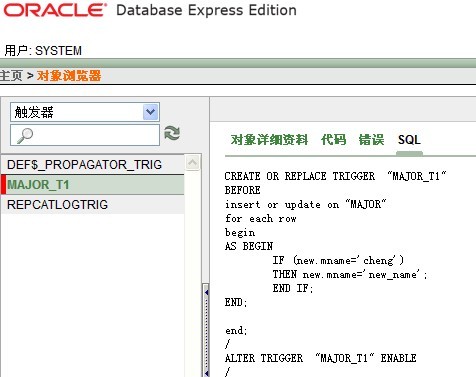Open the 触发器 object type dropdown
Screen dimensions: 476x377
(x=85, y=112)
